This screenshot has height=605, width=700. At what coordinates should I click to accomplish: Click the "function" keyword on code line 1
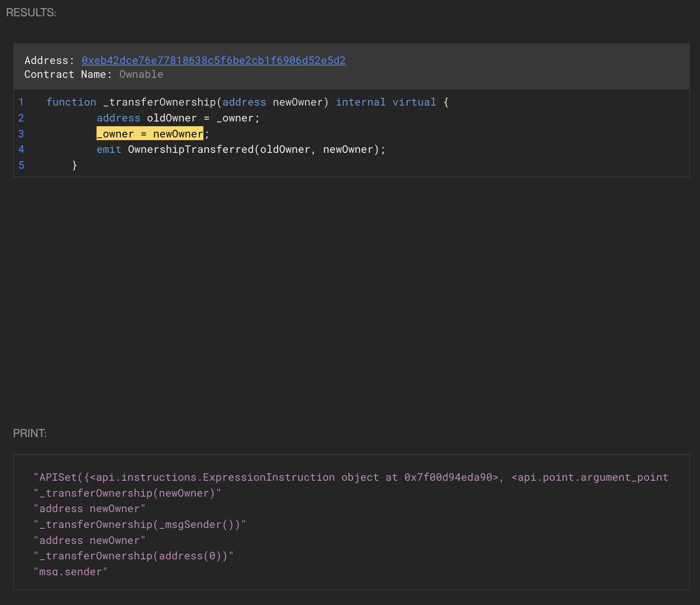point(71,102)
